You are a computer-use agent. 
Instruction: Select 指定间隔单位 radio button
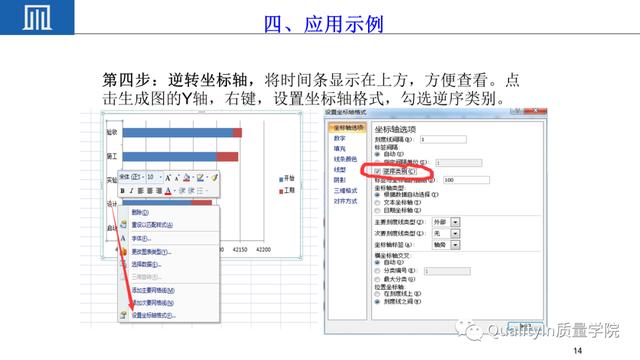click(x=377, y=162)
